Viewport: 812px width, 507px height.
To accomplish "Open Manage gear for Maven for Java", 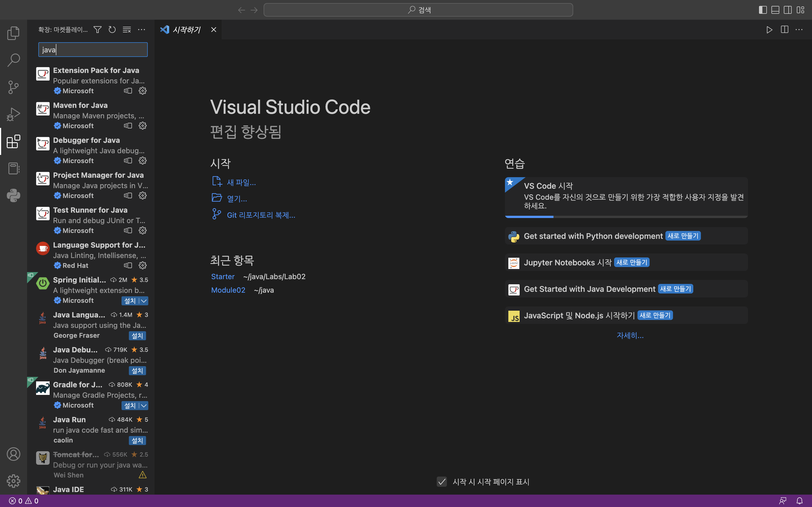I will [x=143, y=126].
